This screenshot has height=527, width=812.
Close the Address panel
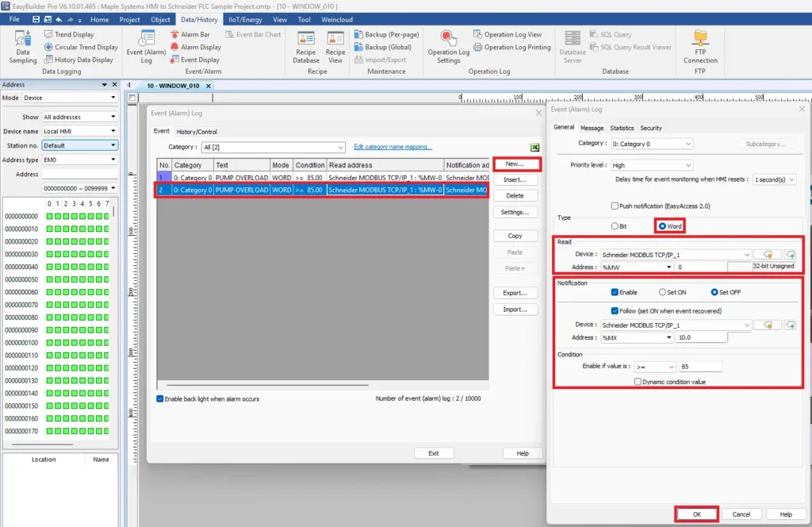pos(114,84)
